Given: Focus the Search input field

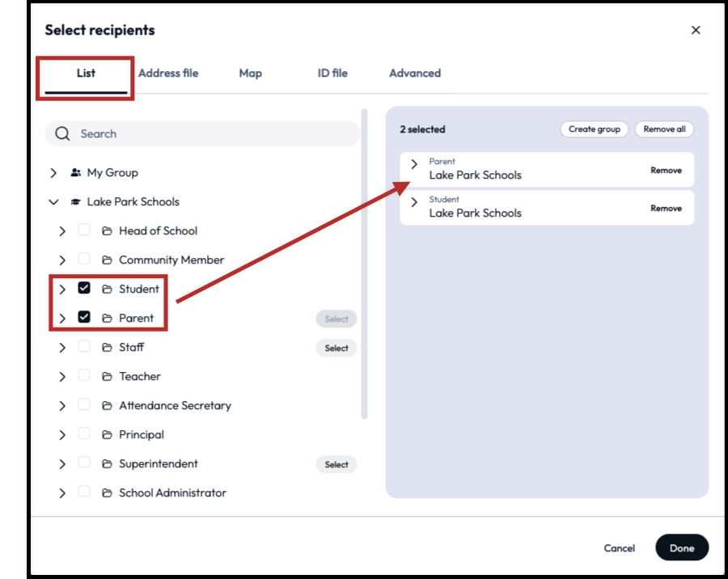Looking at the screenshot, I should tap(210, 134).
